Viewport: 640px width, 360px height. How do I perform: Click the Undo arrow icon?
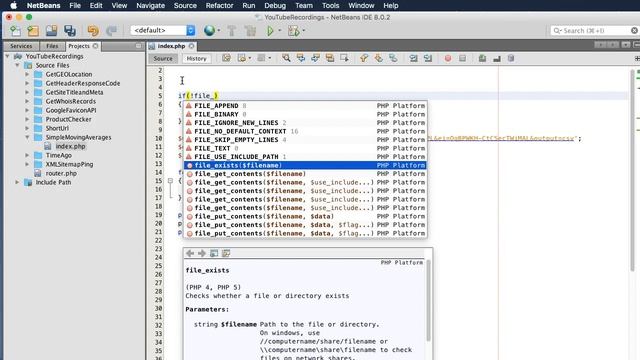(x=93, y=31)
